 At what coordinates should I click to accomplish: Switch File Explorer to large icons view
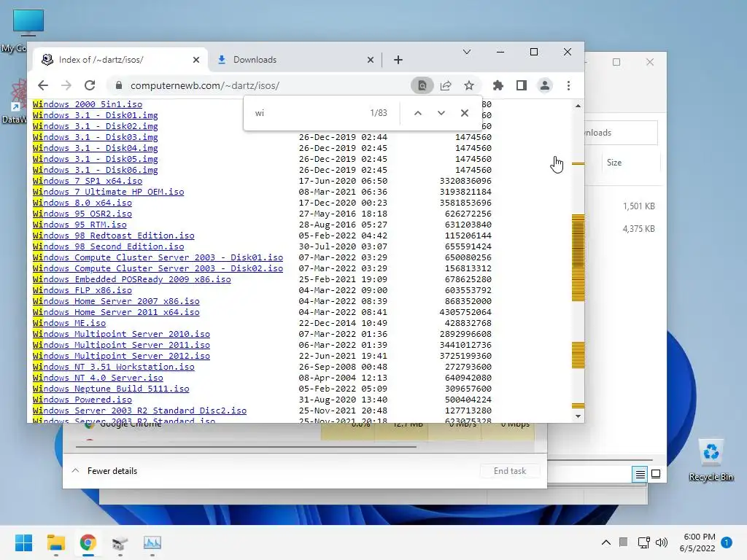point(656,474)
